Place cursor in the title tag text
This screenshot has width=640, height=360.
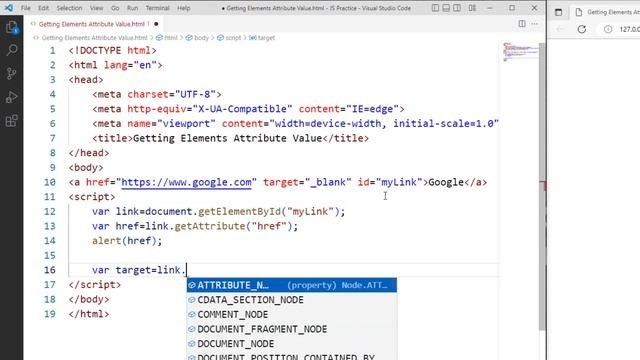(x=227, y=138)
